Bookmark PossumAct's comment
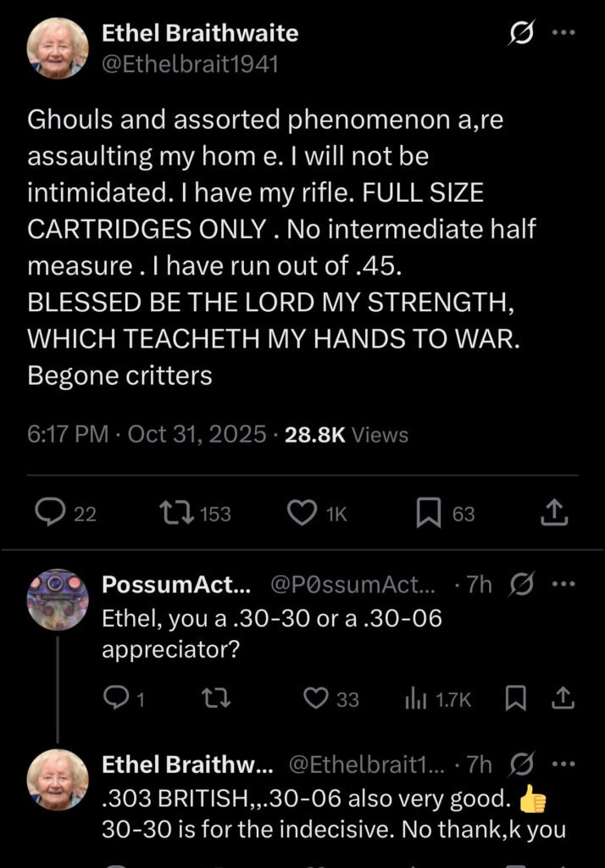Image resolution: width=605 pixels, height=868 pixels. (x=514, y=698)
